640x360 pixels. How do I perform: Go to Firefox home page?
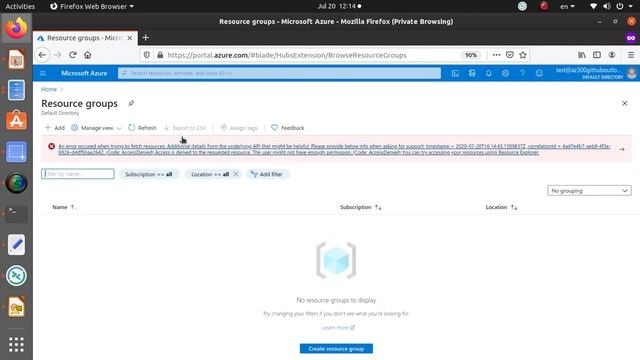[87, 55]
